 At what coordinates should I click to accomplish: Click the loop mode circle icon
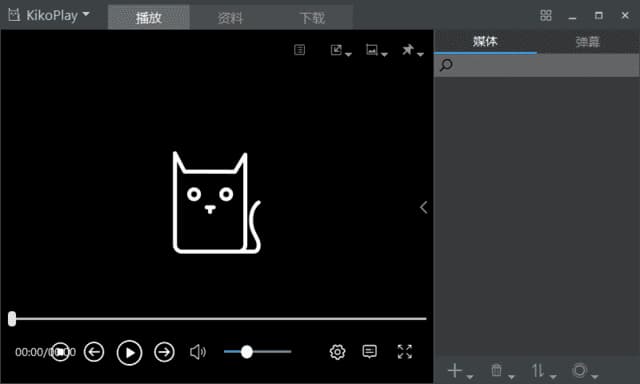pos(580,371)
